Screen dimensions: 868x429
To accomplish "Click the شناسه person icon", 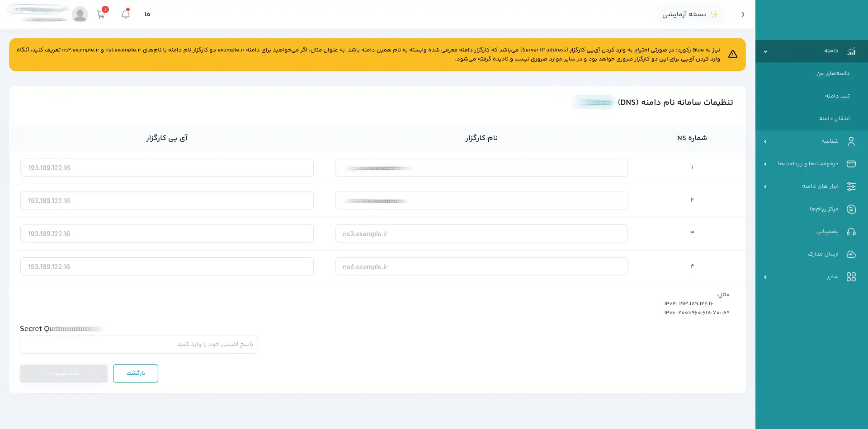I will (x=851, y=141).
